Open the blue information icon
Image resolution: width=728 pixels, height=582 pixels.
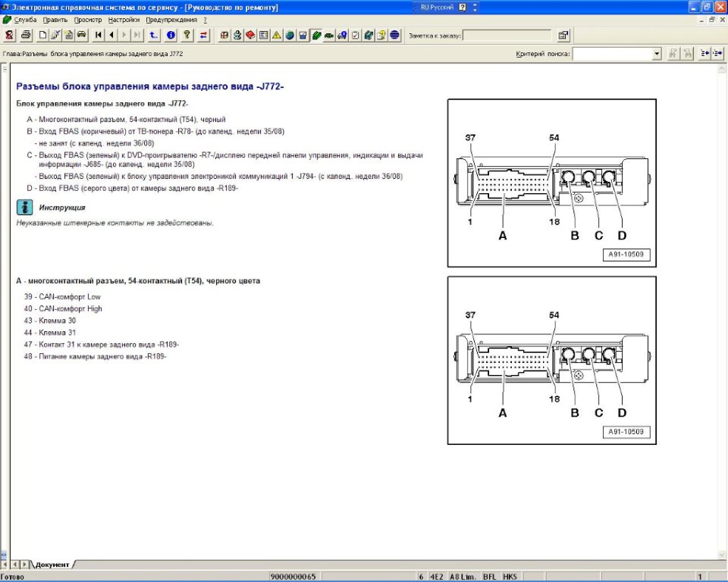pyautogui.click(x=171, y=35)
